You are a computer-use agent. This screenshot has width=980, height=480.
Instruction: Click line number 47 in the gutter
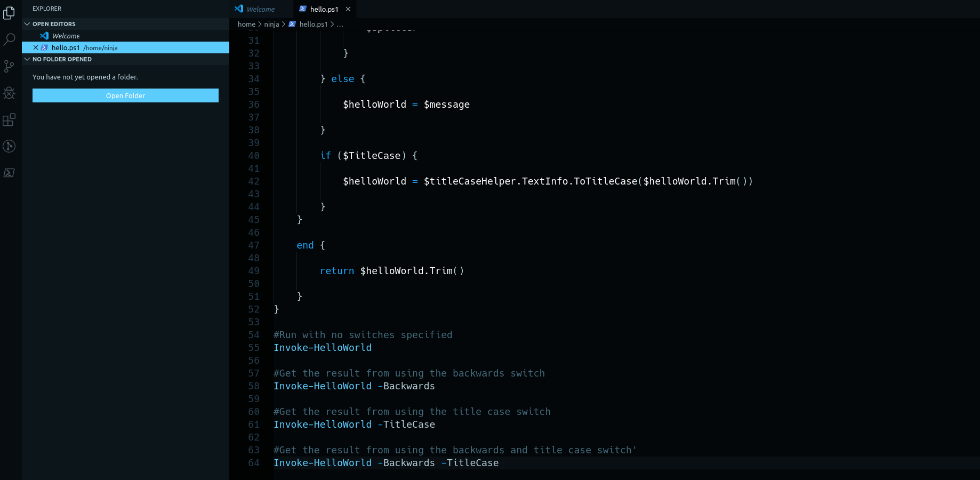(254, 245)
